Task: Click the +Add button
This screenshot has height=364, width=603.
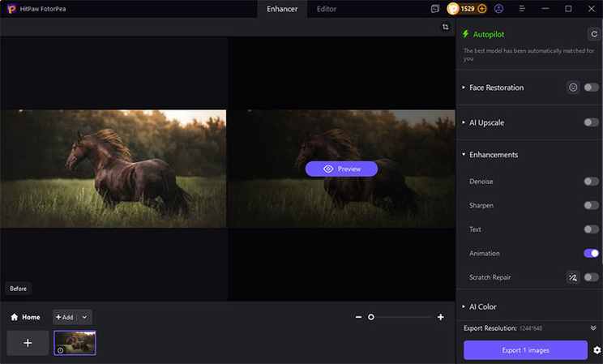Action: [x=65, y=317]
